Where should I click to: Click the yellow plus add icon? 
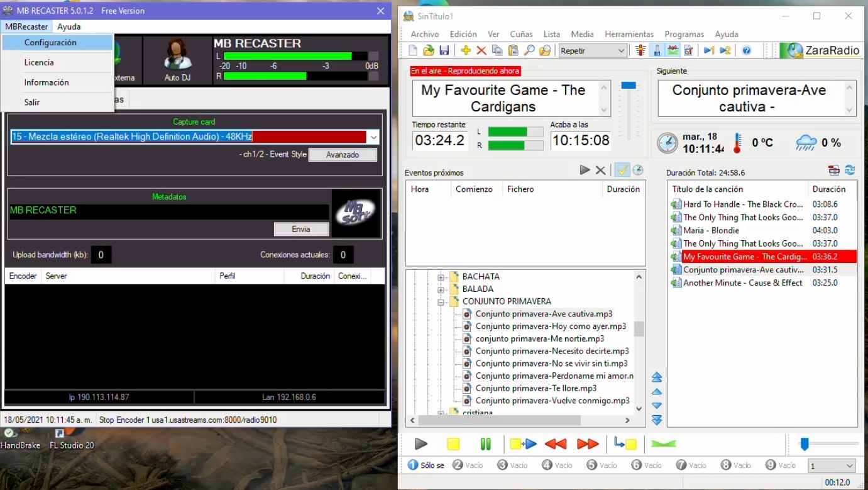coord(466,50)
